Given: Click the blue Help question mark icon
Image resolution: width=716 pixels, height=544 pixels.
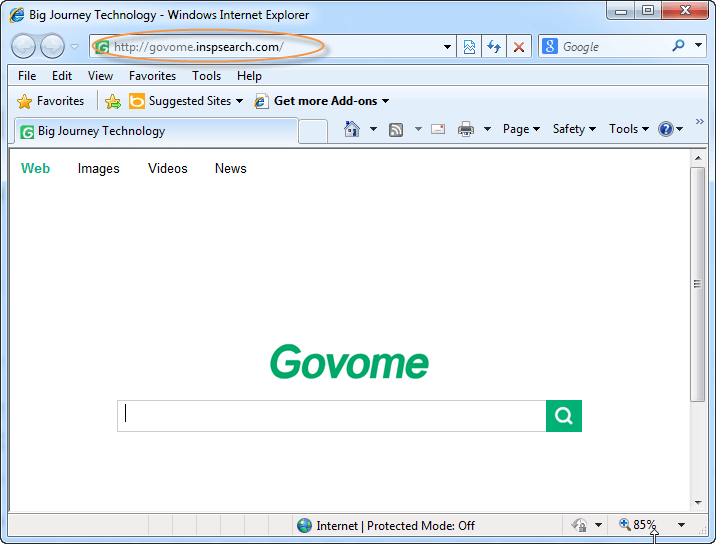Looking at the screenshot, I should click(666, 129).
